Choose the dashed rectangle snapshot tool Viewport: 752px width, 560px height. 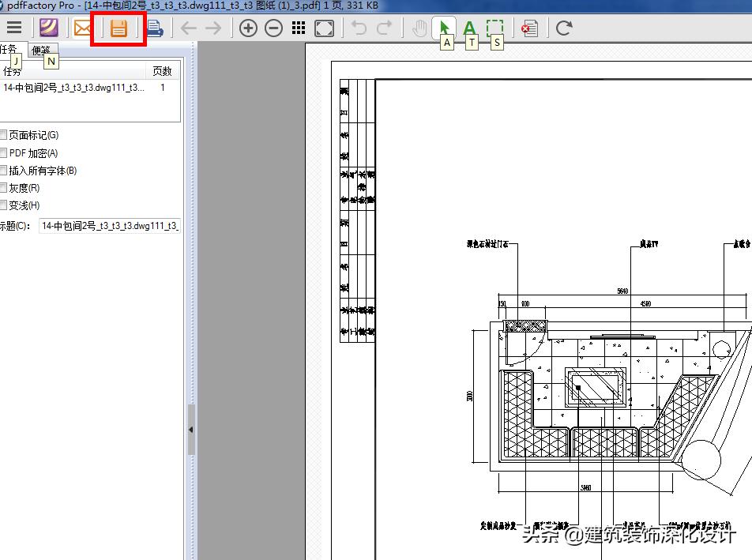click(494, 28)
